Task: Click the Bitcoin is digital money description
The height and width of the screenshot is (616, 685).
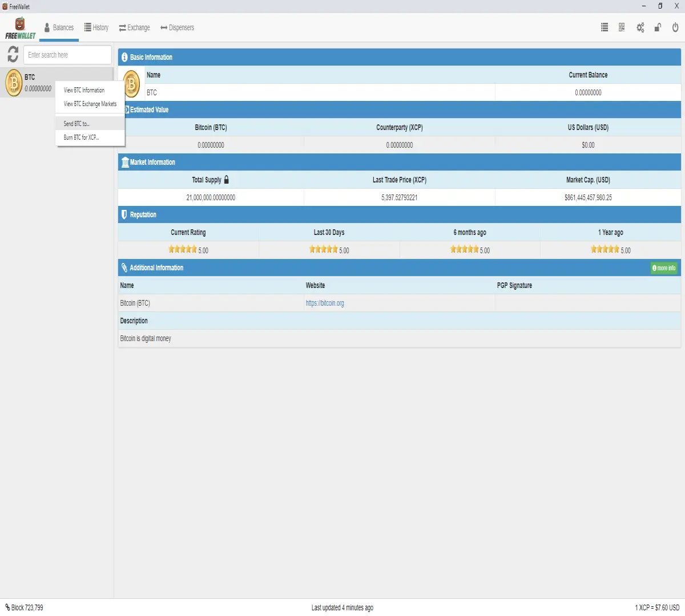Action: (146, 339)
